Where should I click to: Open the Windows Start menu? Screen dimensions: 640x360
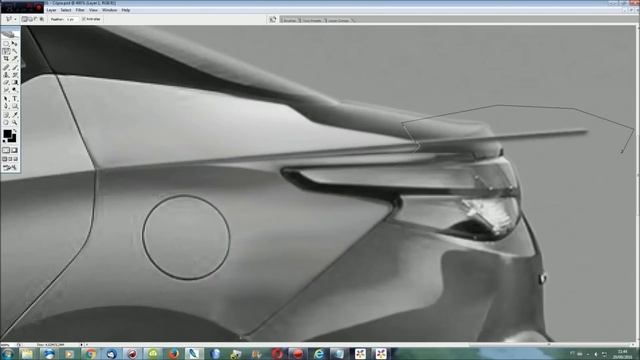point(7,354)
